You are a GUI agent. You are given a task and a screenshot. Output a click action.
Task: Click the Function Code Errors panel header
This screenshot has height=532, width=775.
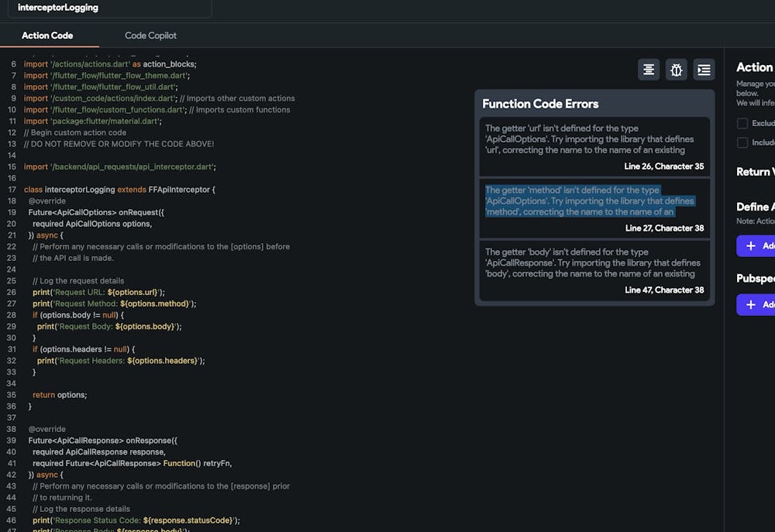click(x=542, y=103)
